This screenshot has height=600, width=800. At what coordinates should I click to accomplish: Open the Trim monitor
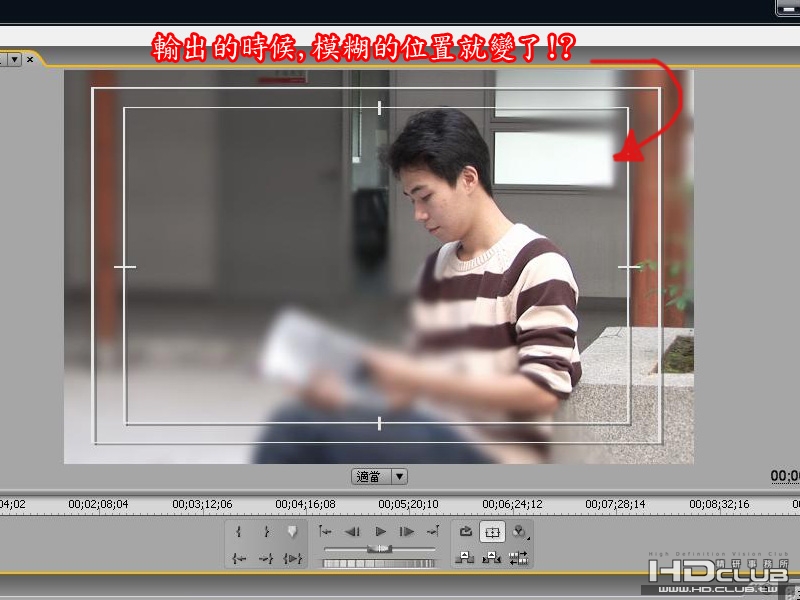pos(518,558)
